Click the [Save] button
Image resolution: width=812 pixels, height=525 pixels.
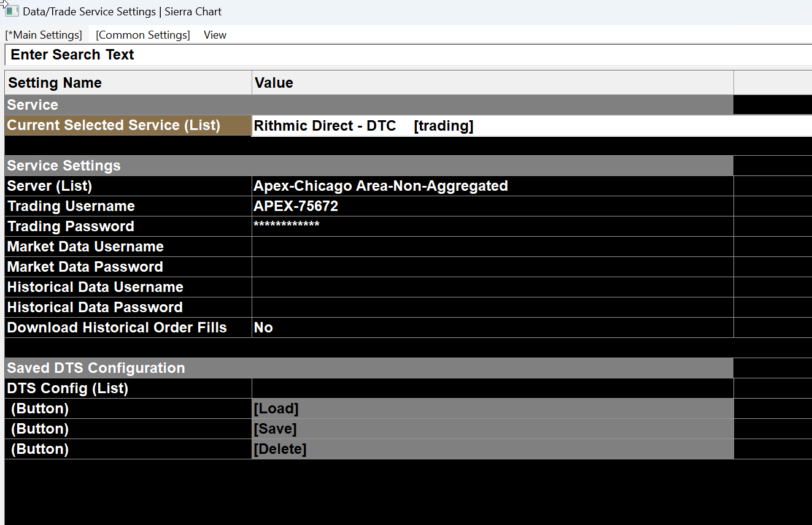coord(492,429)
